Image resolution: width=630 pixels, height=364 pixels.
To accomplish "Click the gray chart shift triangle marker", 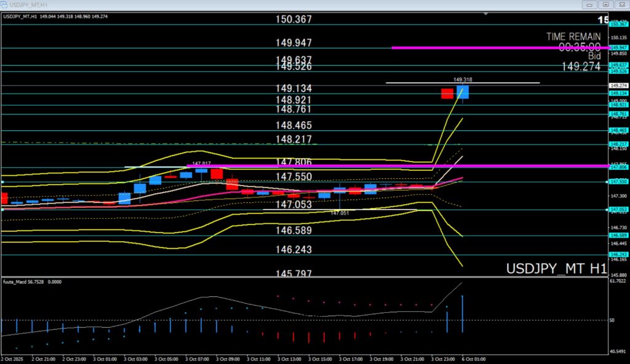I will pyautogui.click(x=486, y=14).
